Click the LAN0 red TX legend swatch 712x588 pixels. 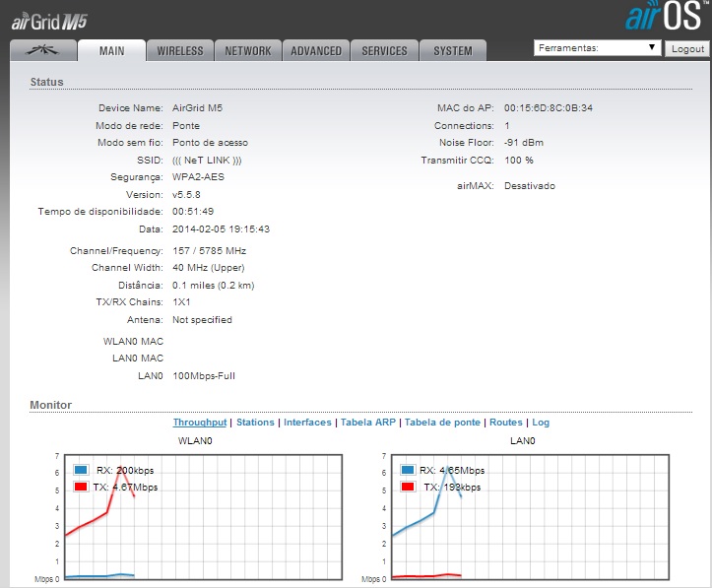[408, 487]
